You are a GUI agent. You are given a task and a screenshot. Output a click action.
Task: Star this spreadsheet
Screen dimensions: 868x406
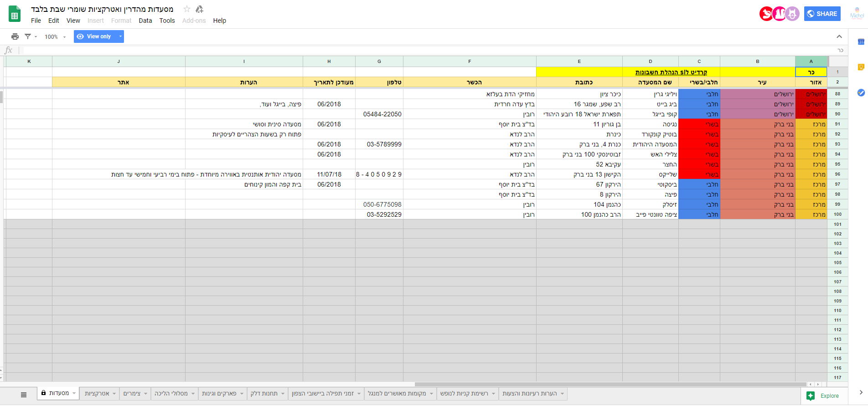(187, 9)
